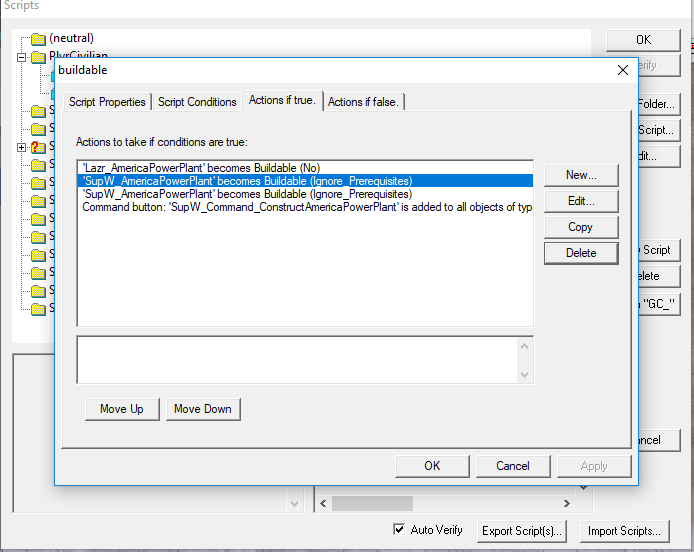
Task: Click the (neutral) folder icon
Action: click(x=38, y=39)
